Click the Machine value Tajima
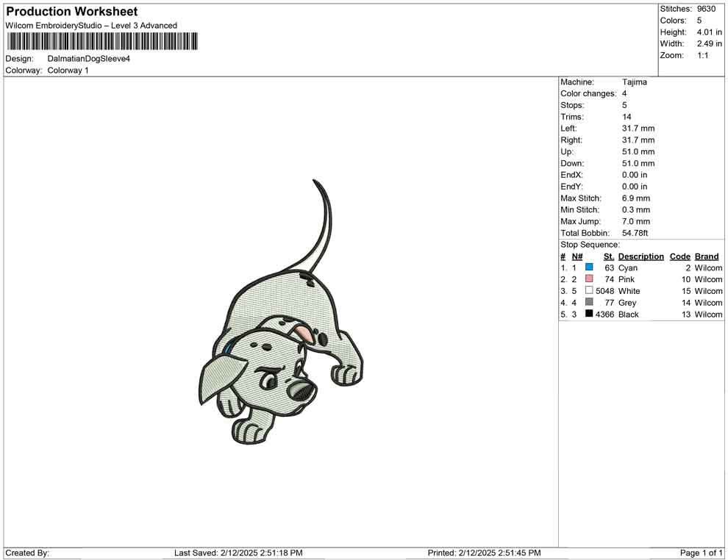This screenshot has width=728, height=560. tap(634, 82)
